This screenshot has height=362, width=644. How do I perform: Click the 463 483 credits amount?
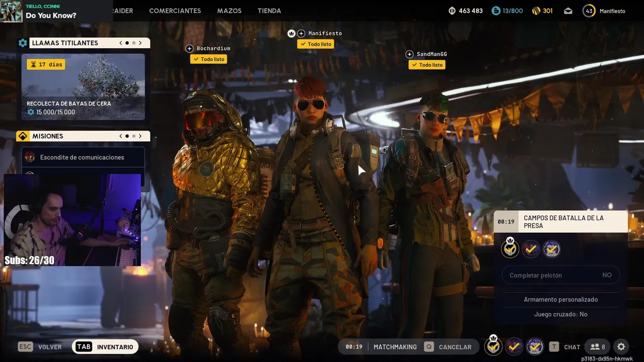point(470,11)
